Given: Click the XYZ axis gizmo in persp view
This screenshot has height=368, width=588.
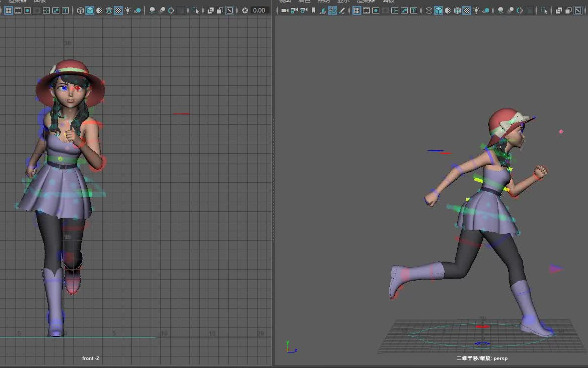Looking at the screenshot, I should pyautogui.click(x=291, y=347).
